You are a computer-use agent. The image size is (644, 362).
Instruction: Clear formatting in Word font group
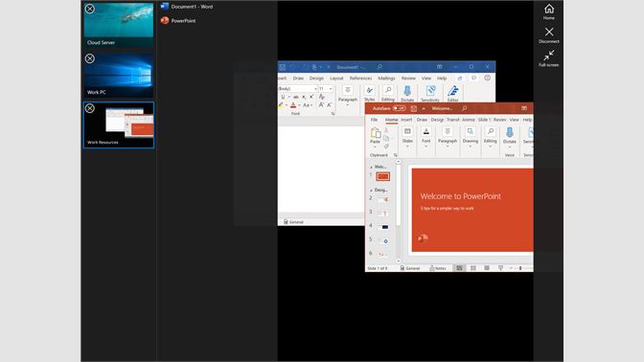tap(322, 97)
